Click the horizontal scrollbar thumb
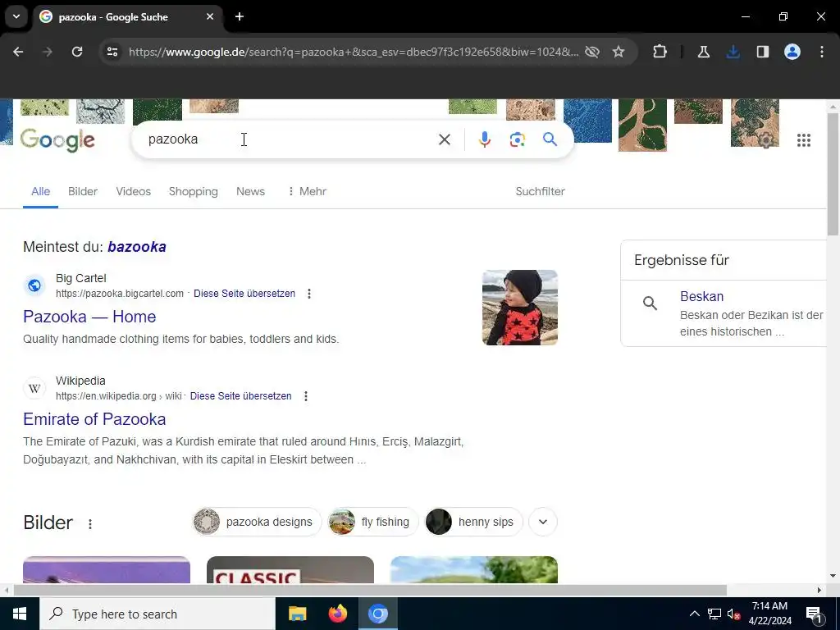This screenshot has height=630, width=840. tap(370, 591)
